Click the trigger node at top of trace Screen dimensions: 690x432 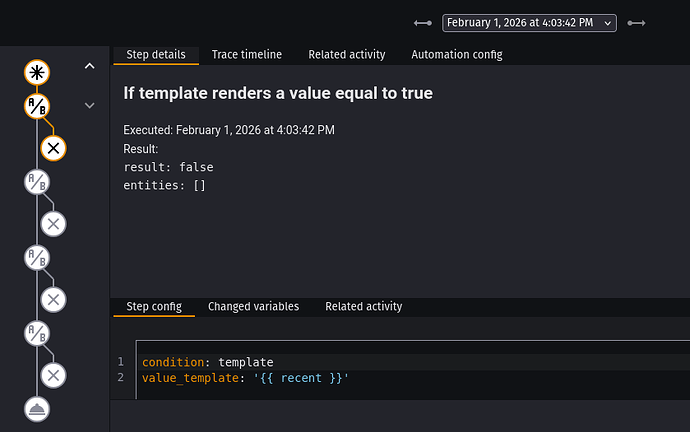click(x=38, y=72)
